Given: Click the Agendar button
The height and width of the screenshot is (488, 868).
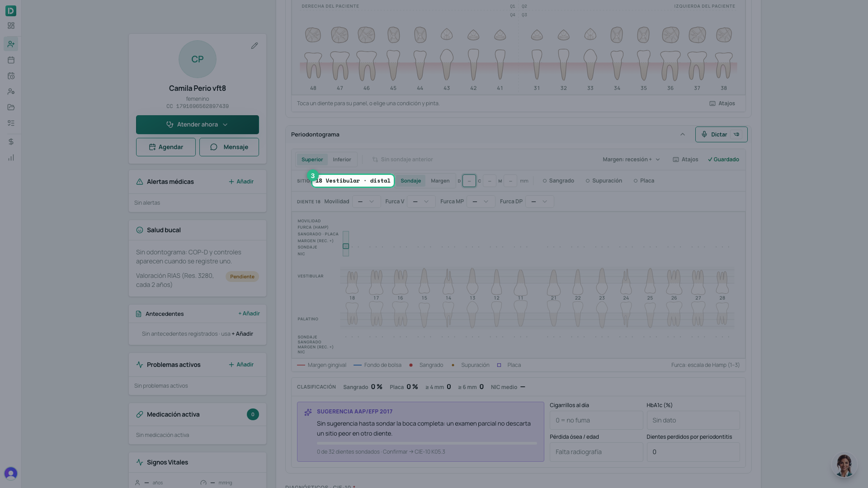Looking at the screenshot, I should coord(166,147).
